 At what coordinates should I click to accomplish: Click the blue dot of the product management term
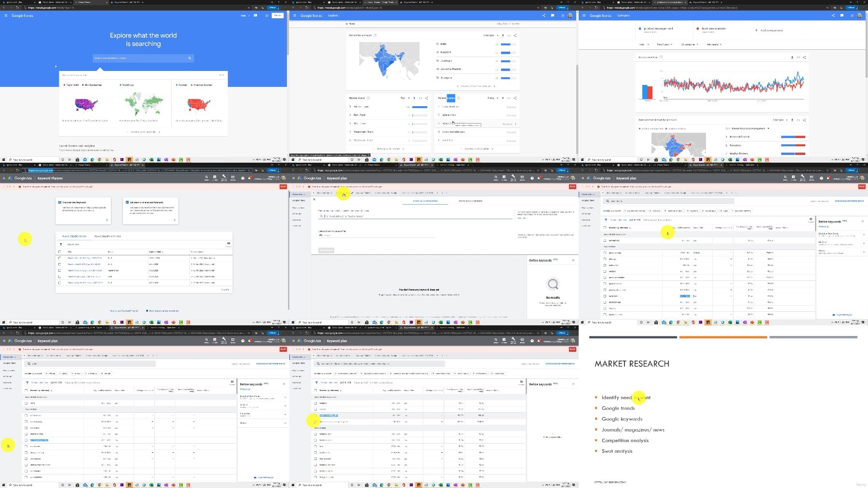tap(640, 28)
